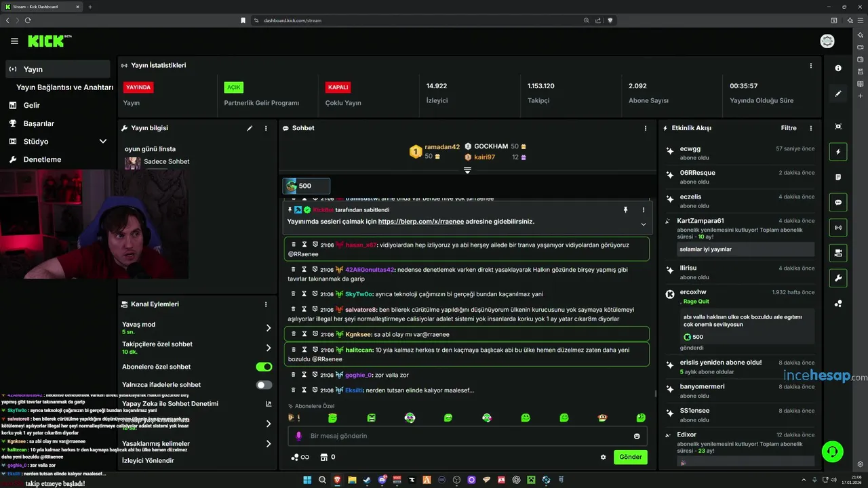This screenshot has height=488, width=868.
Task: Click the shop icon showing 0
Action: (327, 457)
